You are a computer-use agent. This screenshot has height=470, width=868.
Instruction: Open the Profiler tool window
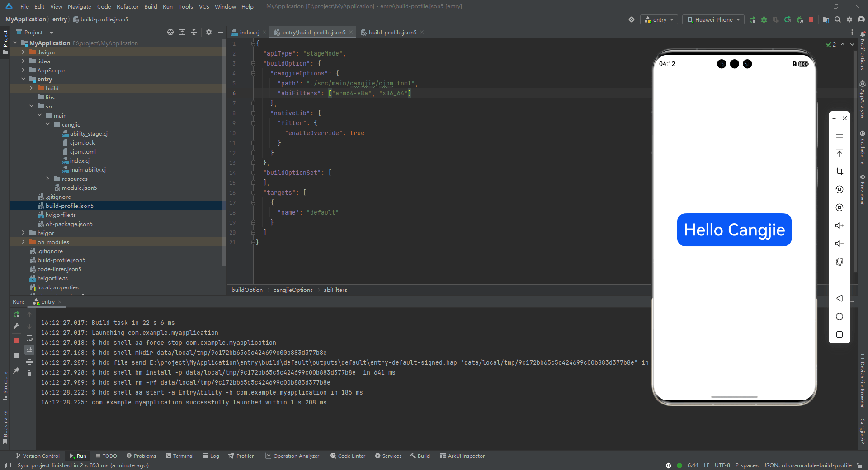coord(241,456)
